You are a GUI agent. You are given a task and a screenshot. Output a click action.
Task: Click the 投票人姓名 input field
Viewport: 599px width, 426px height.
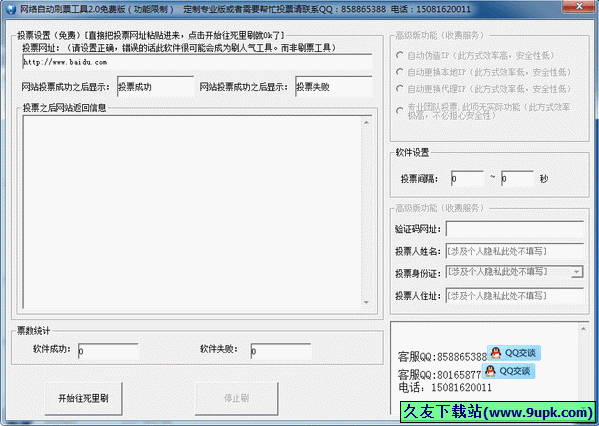click(x=515, y=251)
